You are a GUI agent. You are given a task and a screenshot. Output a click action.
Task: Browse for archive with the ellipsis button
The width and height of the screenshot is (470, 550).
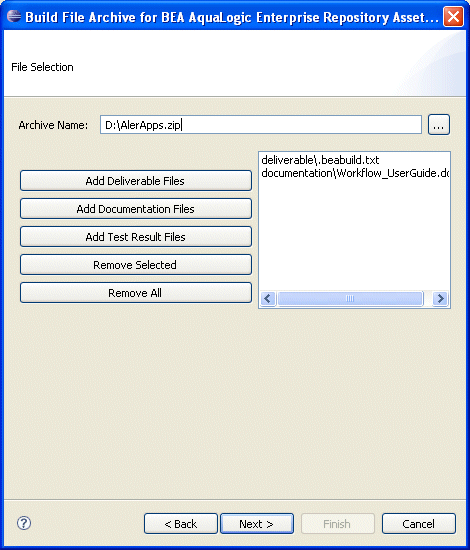click(x=439, y=125)
